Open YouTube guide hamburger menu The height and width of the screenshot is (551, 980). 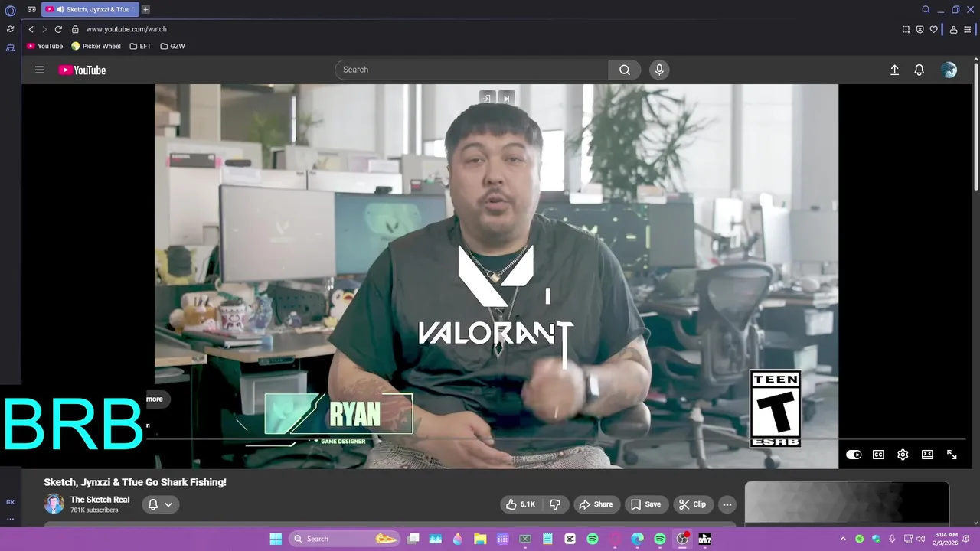point(40,70)
